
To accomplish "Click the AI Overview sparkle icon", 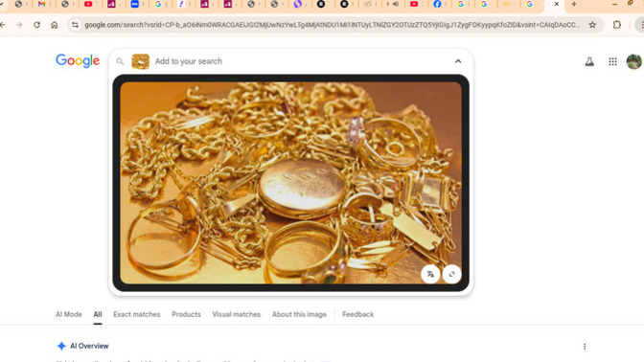I will click(61, 346).
